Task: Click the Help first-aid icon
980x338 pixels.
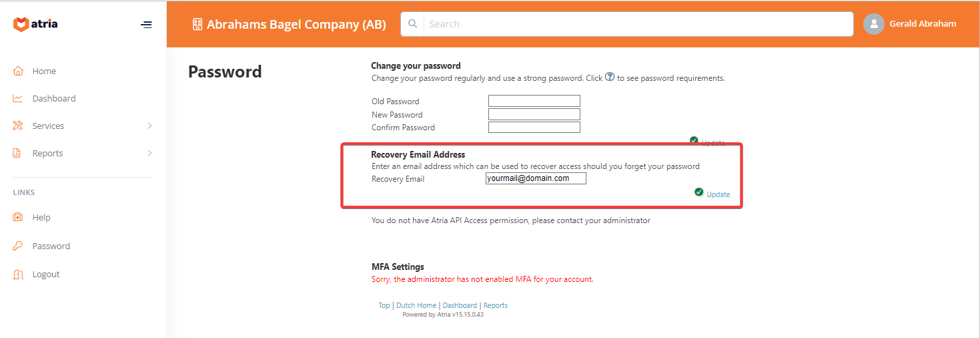Action: point(18,217)
